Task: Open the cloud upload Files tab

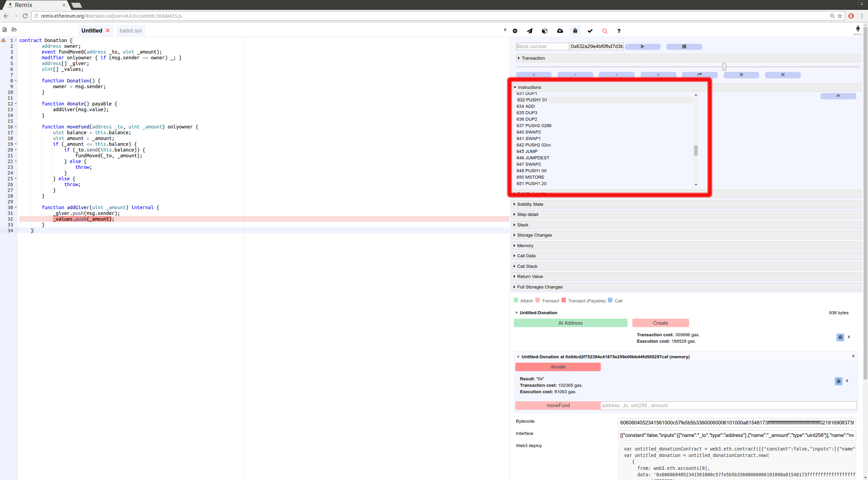Action: click(560, 31)
